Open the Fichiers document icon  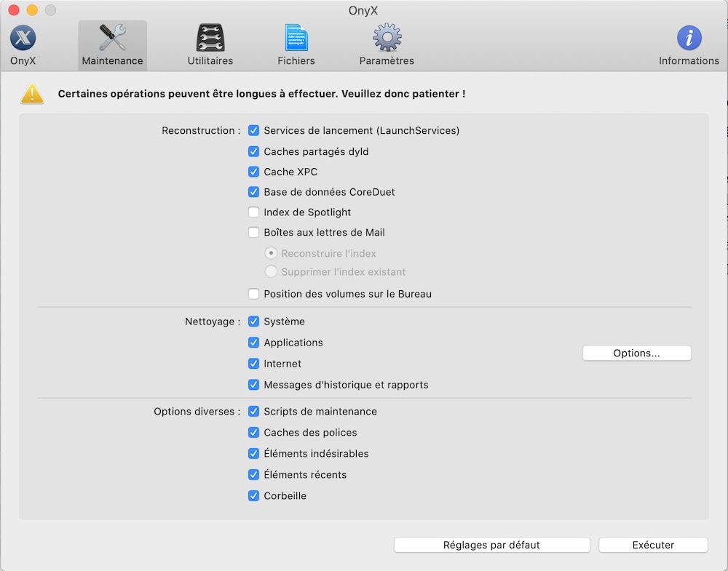[x=296, y=38]
